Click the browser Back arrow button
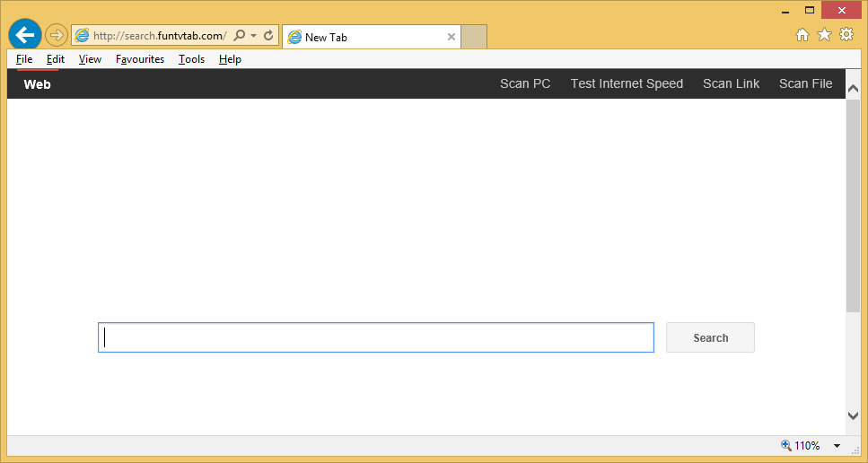The image size is (868, 463). coord(25,35)
